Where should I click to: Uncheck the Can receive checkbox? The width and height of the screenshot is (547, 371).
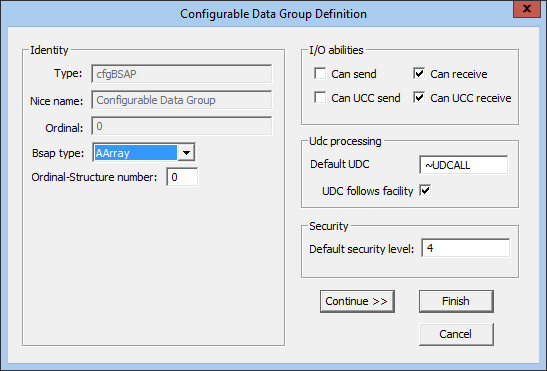[x=419, y=74]
